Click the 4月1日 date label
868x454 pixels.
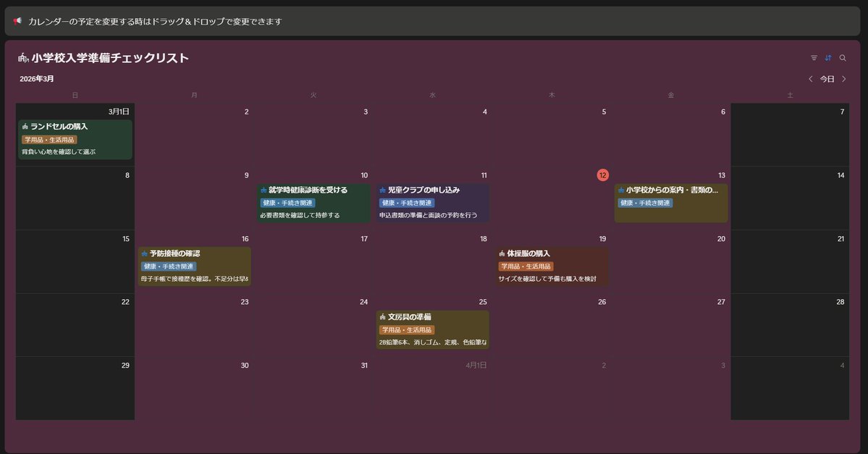coord(476,366)
